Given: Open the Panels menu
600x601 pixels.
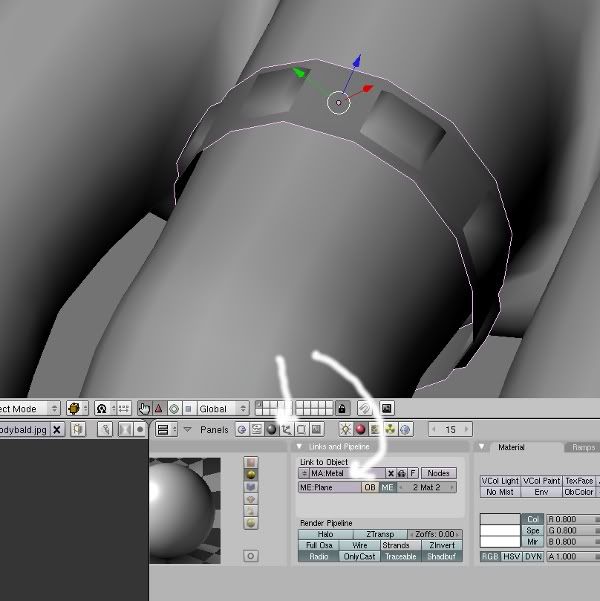Looking at the screenshot, I should tap(214, 430).
